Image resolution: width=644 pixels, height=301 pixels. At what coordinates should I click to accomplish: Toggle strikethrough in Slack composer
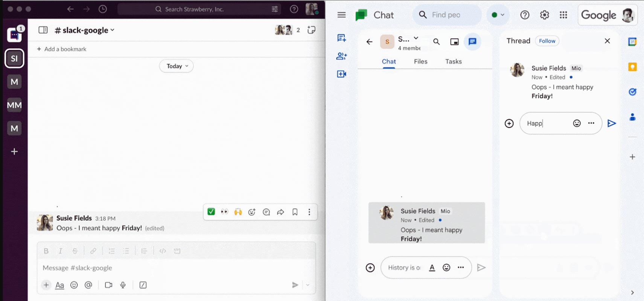75,251
